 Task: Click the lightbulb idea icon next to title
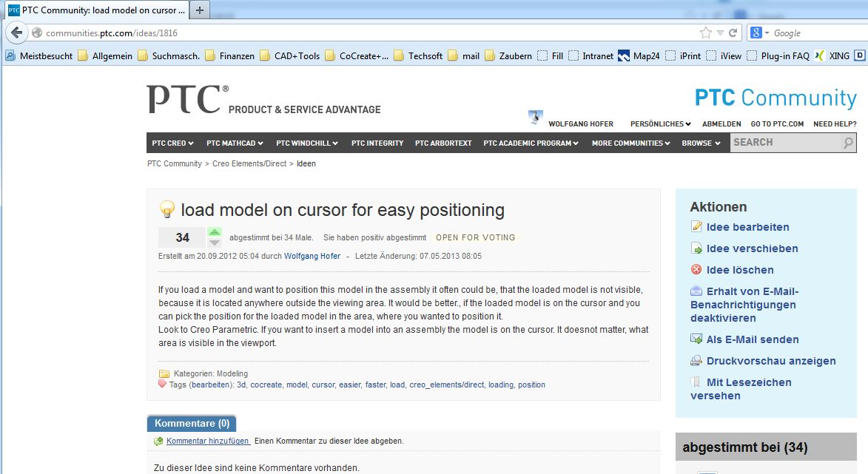pyautogui.click(x=166, y=209)
